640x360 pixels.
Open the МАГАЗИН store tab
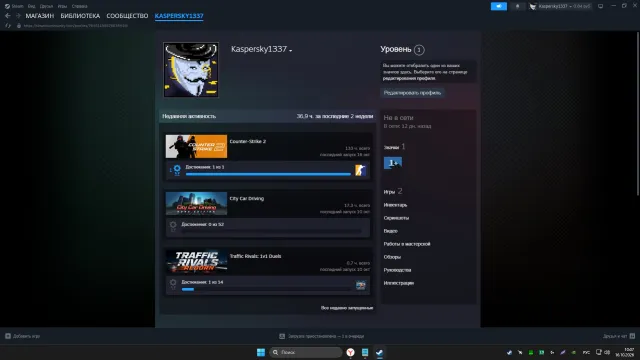[40, 16]
